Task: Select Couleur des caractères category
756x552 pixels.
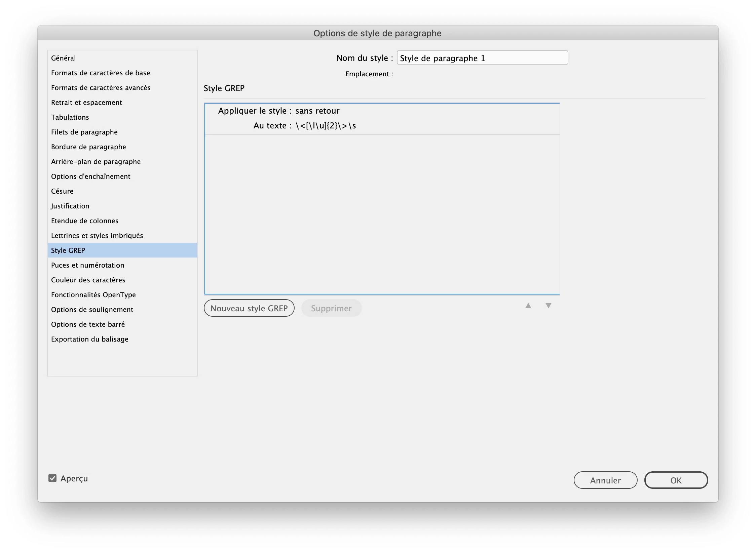Action: pyautogui.click(x=88, y=280)
